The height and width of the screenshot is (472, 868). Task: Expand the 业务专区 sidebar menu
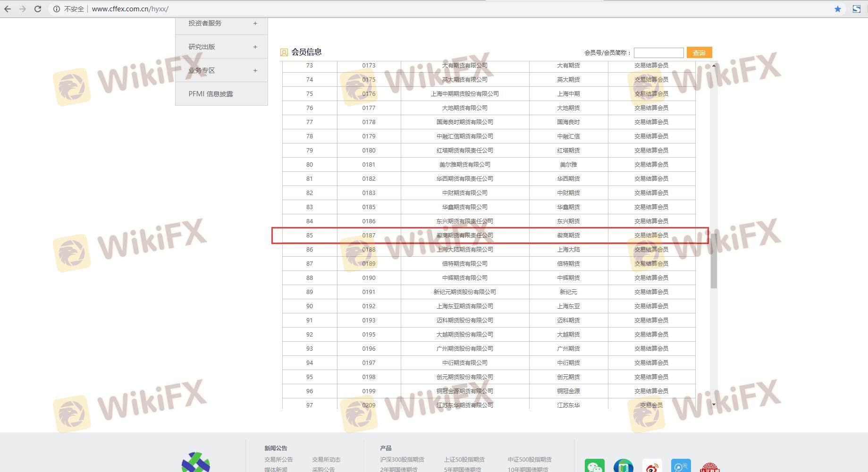pos(255,70)
